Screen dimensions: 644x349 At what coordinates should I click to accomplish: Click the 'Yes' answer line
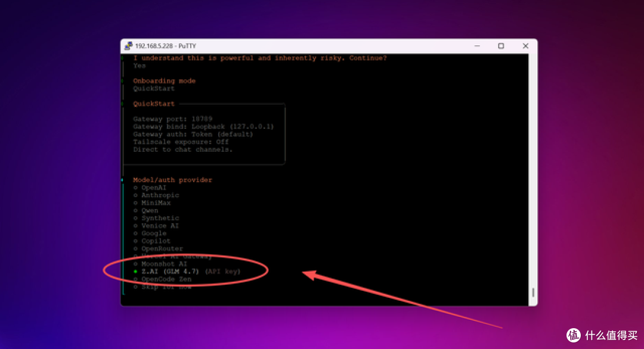coord(139,66)
